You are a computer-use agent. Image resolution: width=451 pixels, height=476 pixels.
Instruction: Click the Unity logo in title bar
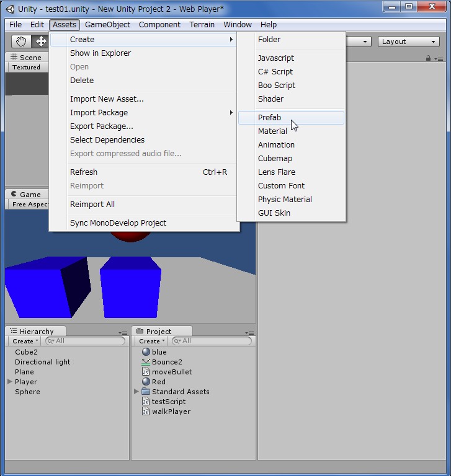click(x=10, y=9)
